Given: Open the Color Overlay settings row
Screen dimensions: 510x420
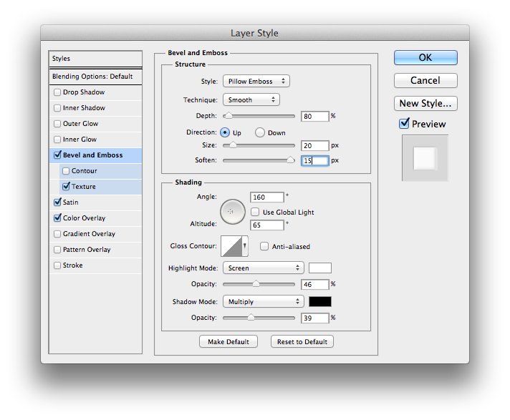Looking at the screenshot, I should coord(96,218).
